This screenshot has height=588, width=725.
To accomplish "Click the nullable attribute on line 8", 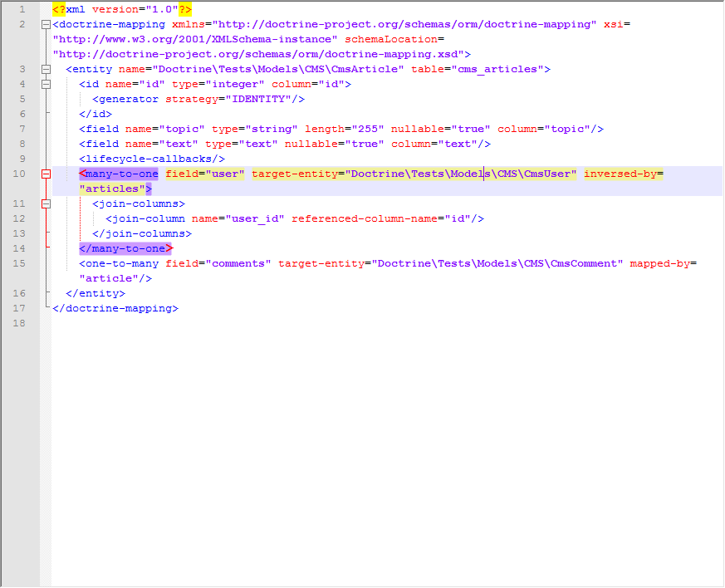I will coord(311,144).
